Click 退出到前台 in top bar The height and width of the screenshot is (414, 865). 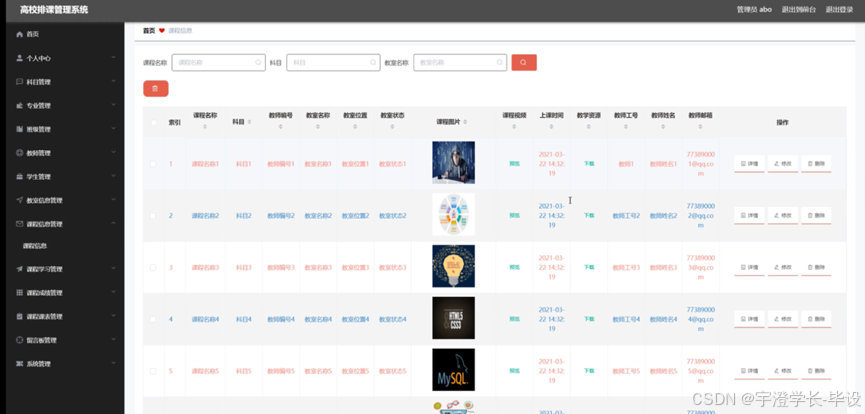tap(798, 9)
